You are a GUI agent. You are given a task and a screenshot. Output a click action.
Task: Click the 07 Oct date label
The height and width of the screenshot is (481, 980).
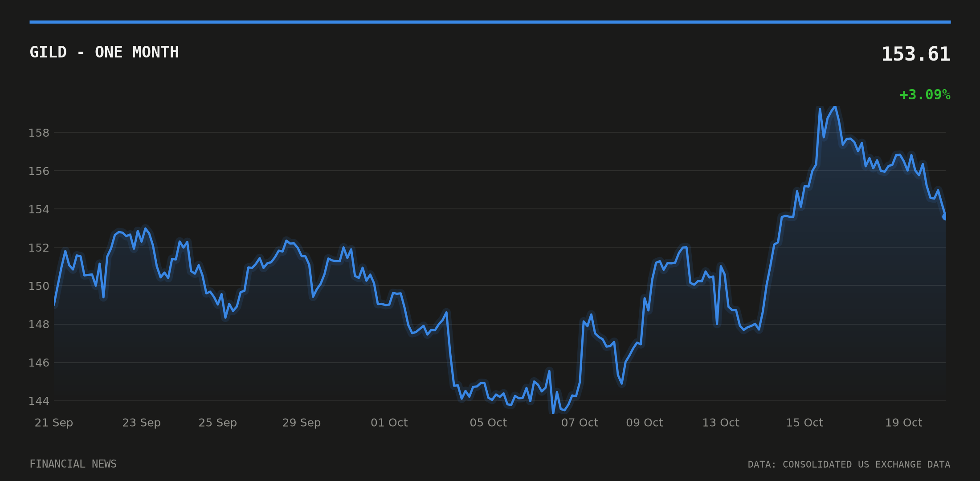tap(580, 423)
